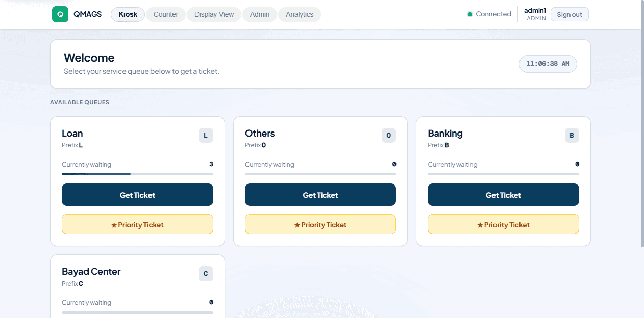Click the Loan waiting count 3
The image size is (644, 318).
211,164
